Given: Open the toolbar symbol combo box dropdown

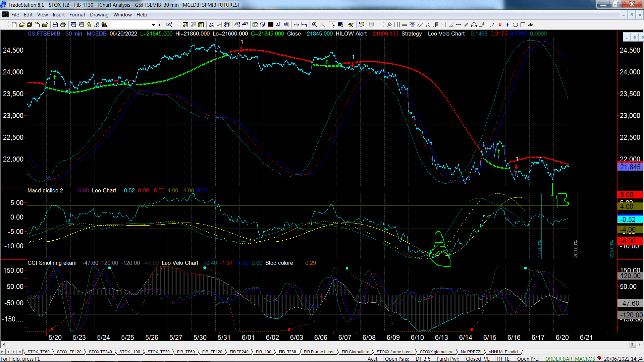Looking at the screenshot, I should click(153, 25).
